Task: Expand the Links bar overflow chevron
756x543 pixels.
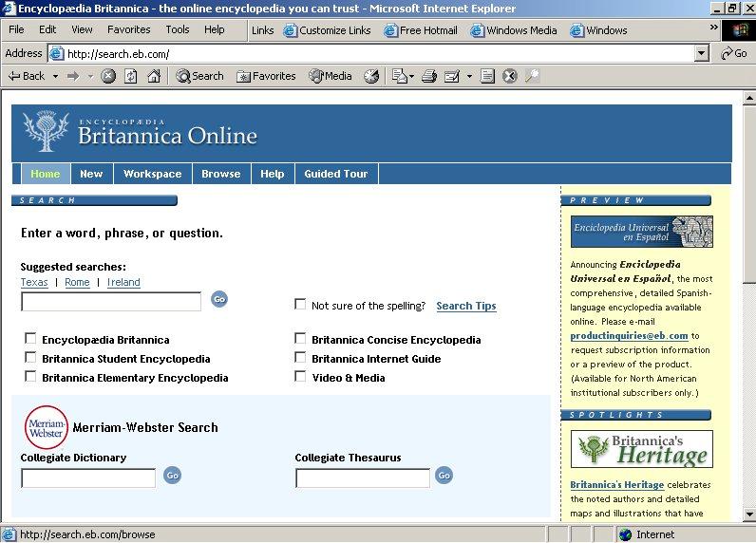Action: [x=714, y=28]
